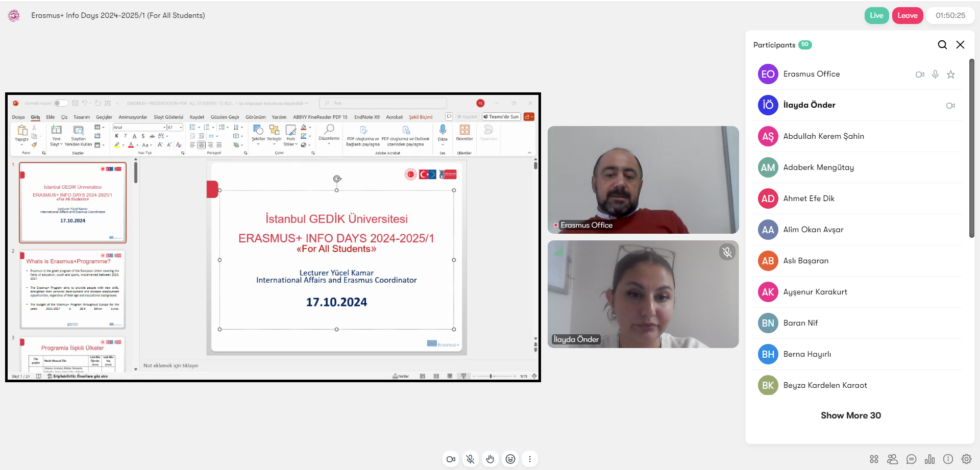Raise hand using the hand icon
This screenshot has width=980, height=470.
[490, 459]
